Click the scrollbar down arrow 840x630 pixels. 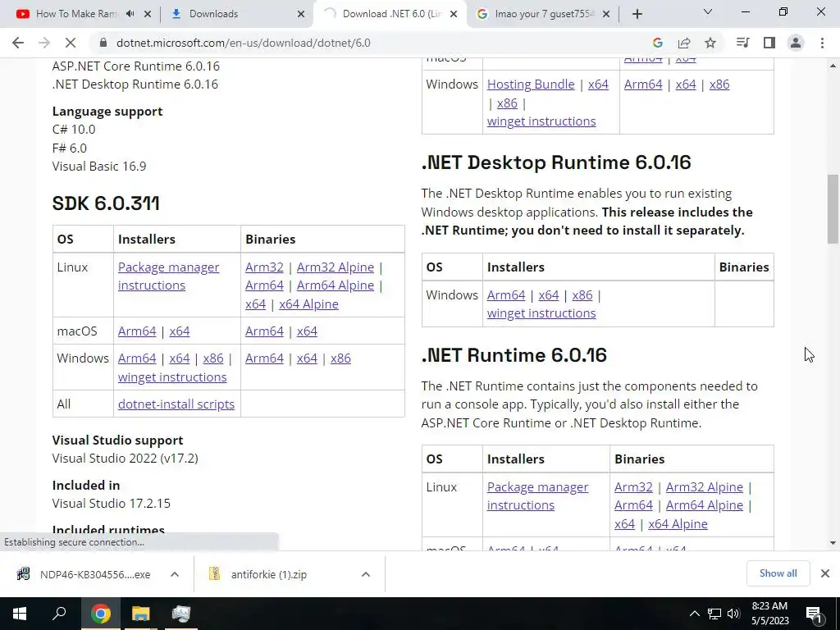coord(833,543)
